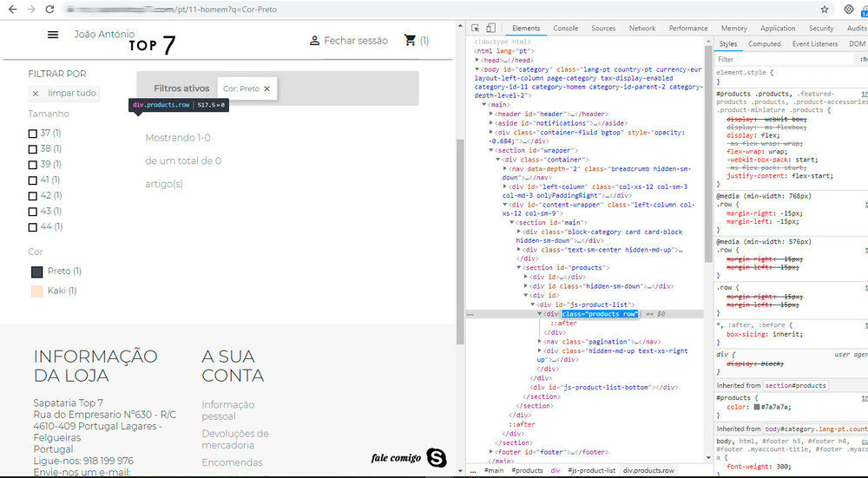
Task: Toggle the DevTools device toolbar icon
Action: (490, 29)
